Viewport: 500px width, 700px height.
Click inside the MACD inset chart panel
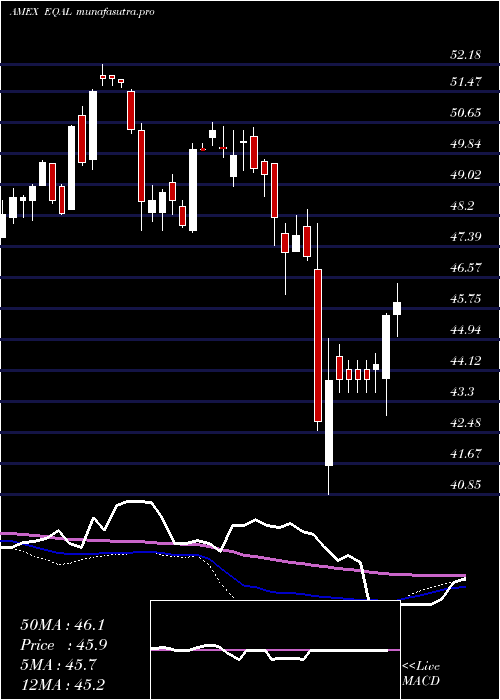click(275, 650)
